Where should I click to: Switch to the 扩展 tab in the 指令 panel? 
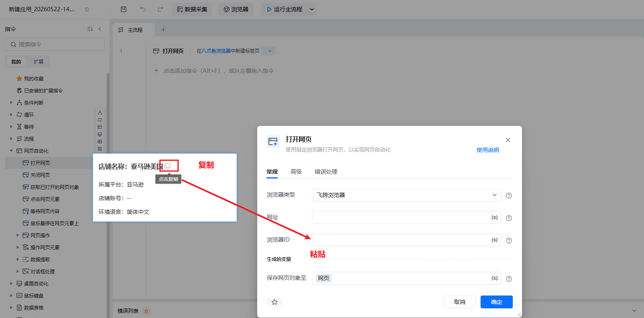(x=39, y=62)
